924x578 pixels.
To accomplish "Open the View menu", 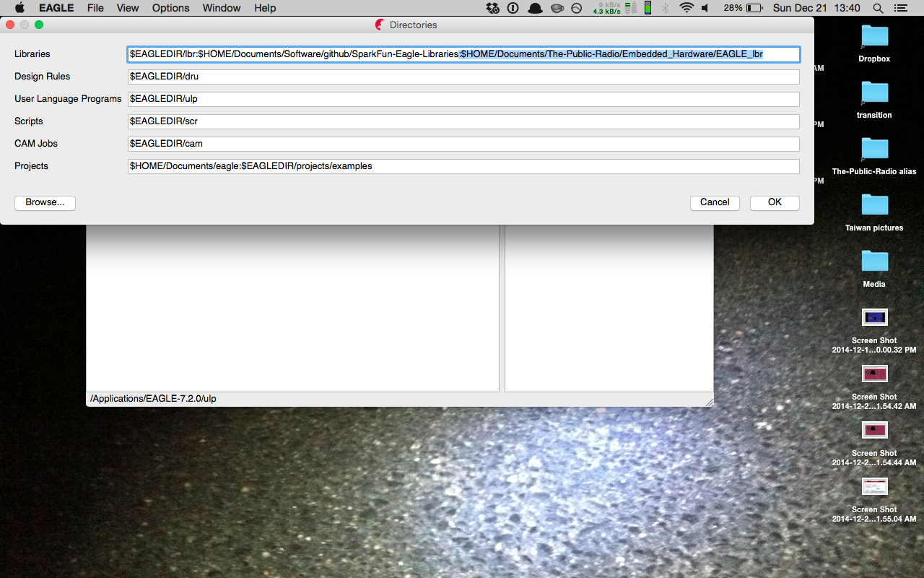I will tap(128, 8).
